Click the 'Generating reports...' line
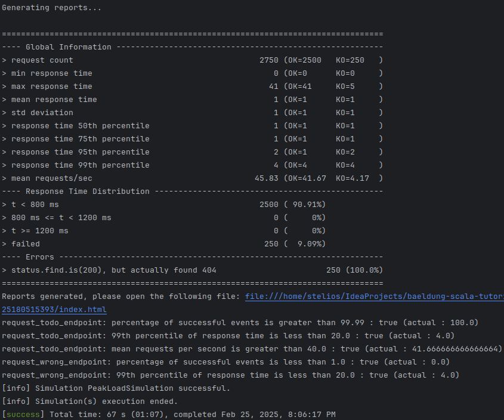The image size is (504, 420). 51,8
